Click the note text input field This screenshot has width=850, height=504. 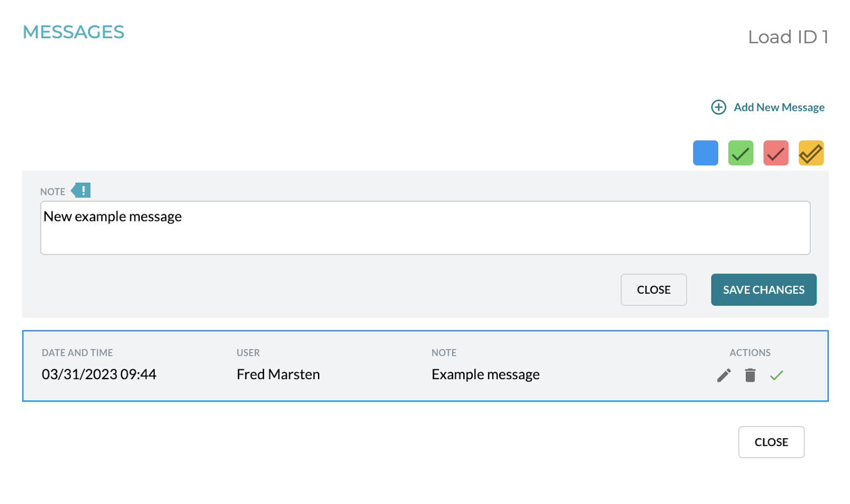425,227
